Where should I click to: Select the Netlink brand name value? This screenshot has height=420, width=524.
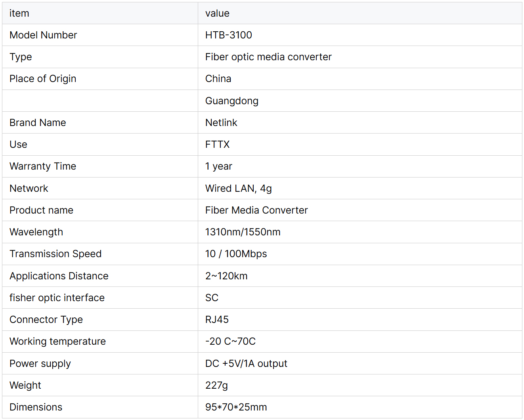click(x=221, y=123)
